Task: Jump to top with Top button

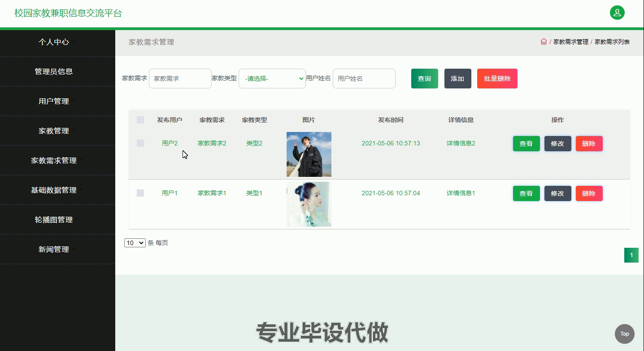Action: (624, 333)
